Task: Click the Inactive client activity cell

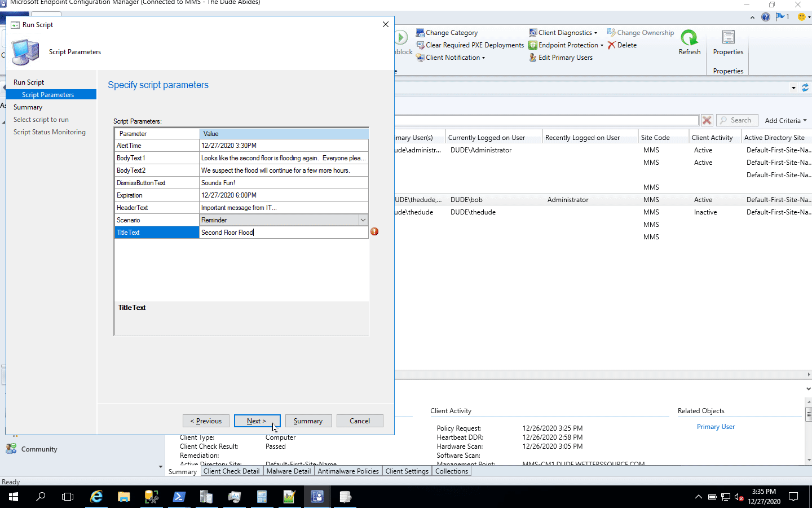Action: [705, 212]
